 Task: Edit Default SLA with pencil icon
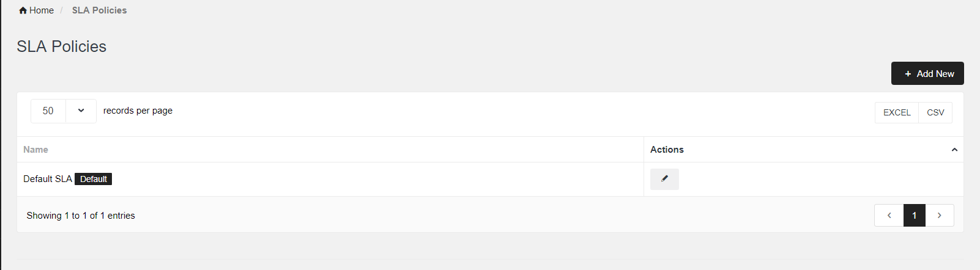(x=664, y=179)
